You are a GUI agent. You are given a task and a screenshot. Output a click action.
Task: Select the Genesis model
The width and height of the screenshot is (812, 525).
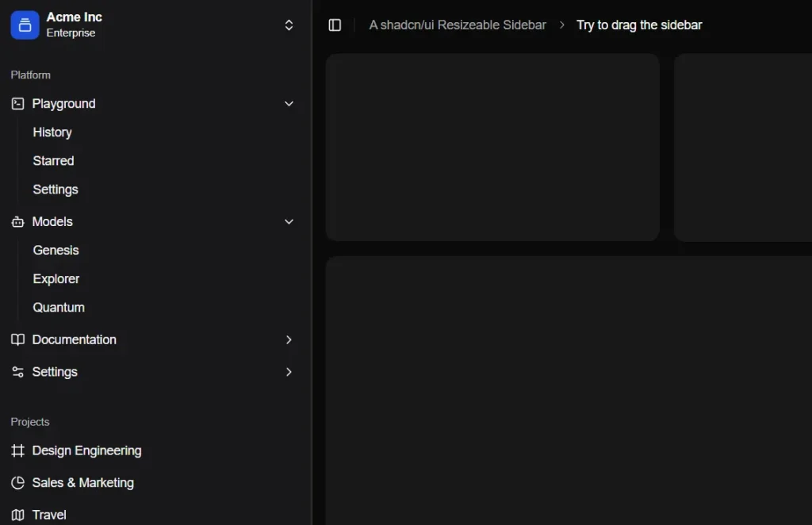click(x=56, y=250)
